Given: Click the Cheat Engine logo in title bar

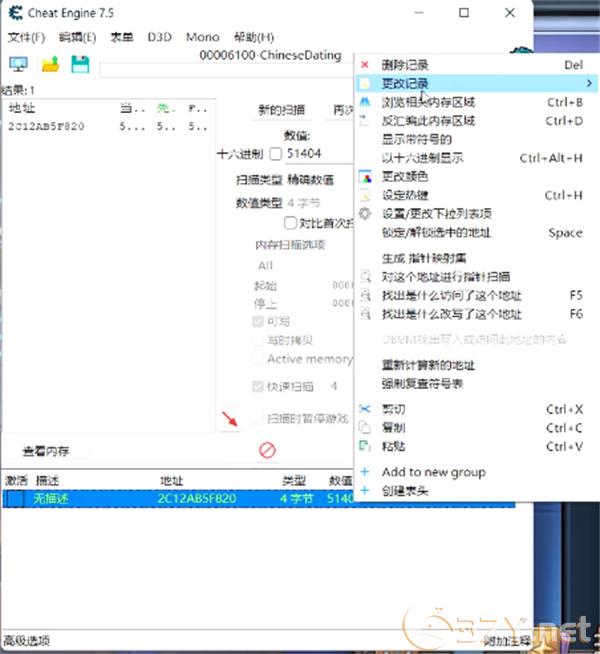Looking at the screenshot, I should point(15,13).
